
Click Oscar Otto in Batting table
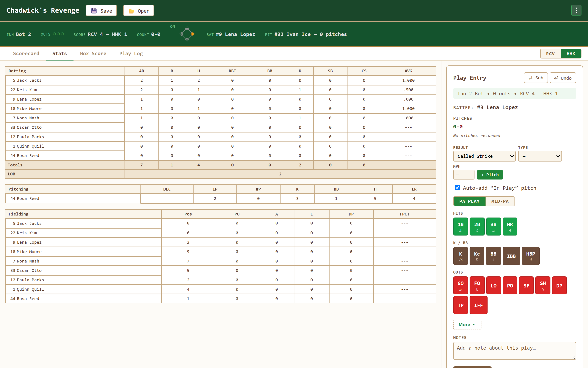point(65,127)
